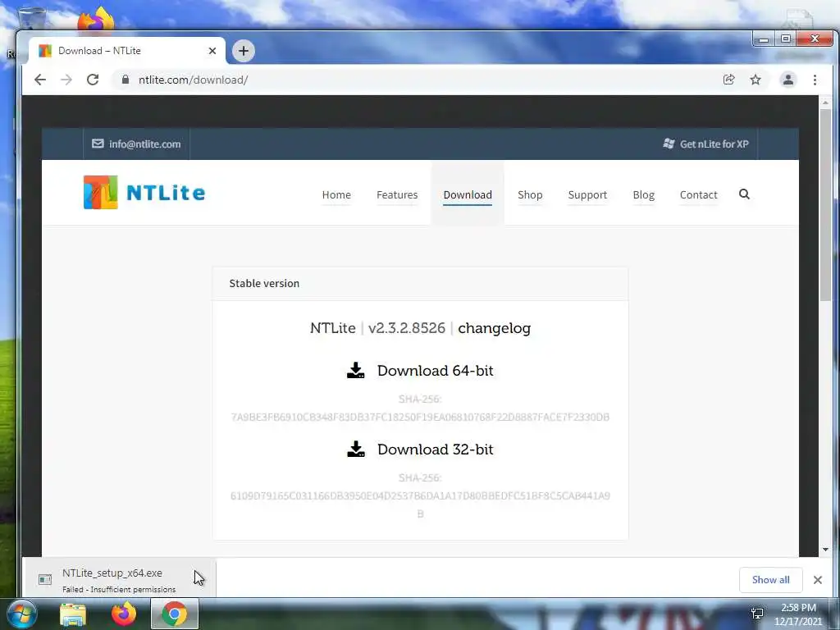Open a new tab with plus button
This screenshot has width=840, height=630.
click(243, 51)
